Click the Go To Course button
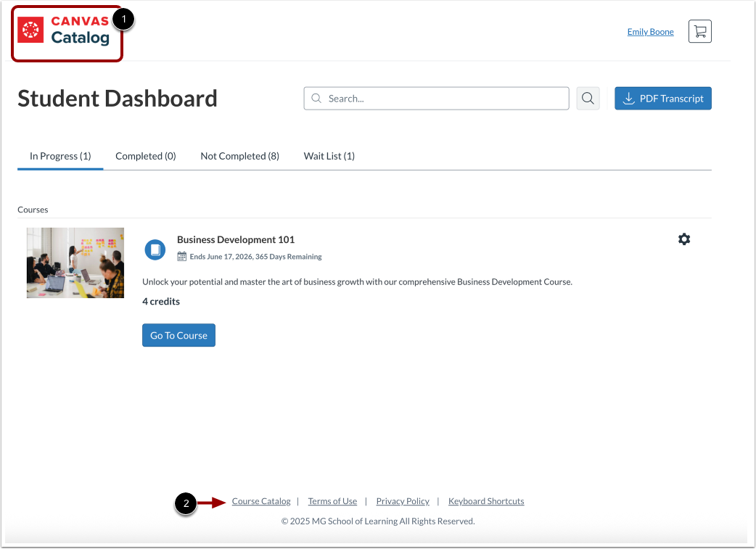Image resolution: width=756 pixels, height=549 pixels. pos(178,335)
